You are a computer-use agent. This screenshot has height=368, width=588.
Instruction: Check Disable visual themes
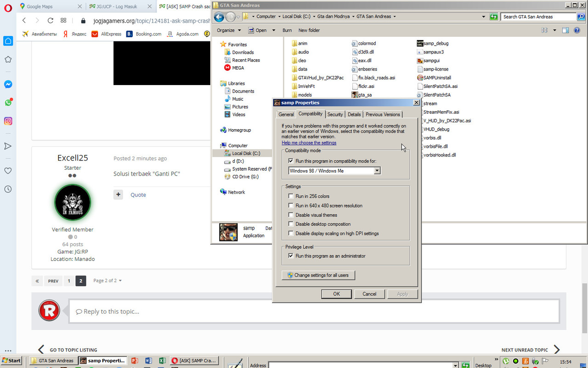[291, 215]
